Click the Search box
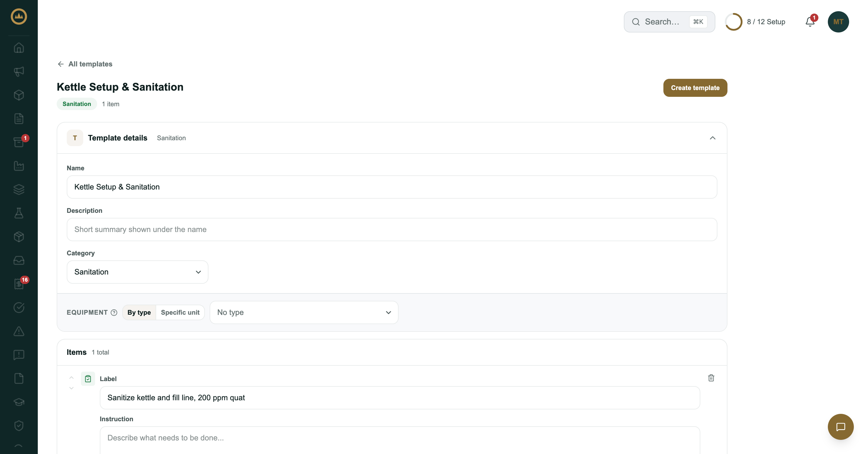This screenshot has height=454, width=868. (x=669, y=22)
